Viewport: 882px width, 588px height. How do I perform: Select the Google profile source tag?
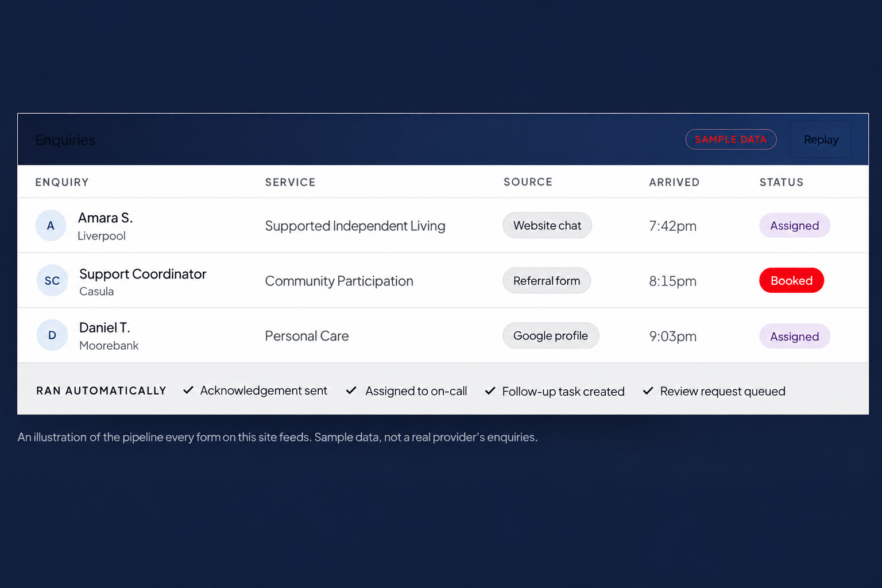click(551, 336)
